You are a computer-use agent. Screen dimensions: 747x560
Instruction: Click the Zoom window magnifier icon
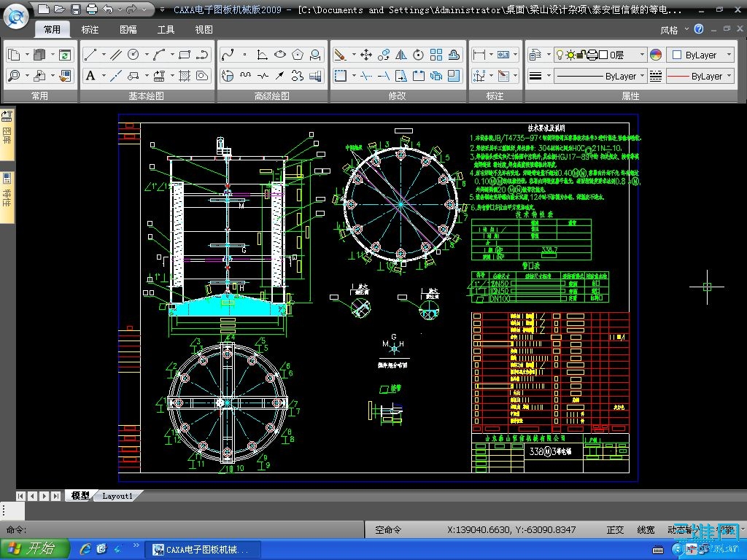[15, 76]
